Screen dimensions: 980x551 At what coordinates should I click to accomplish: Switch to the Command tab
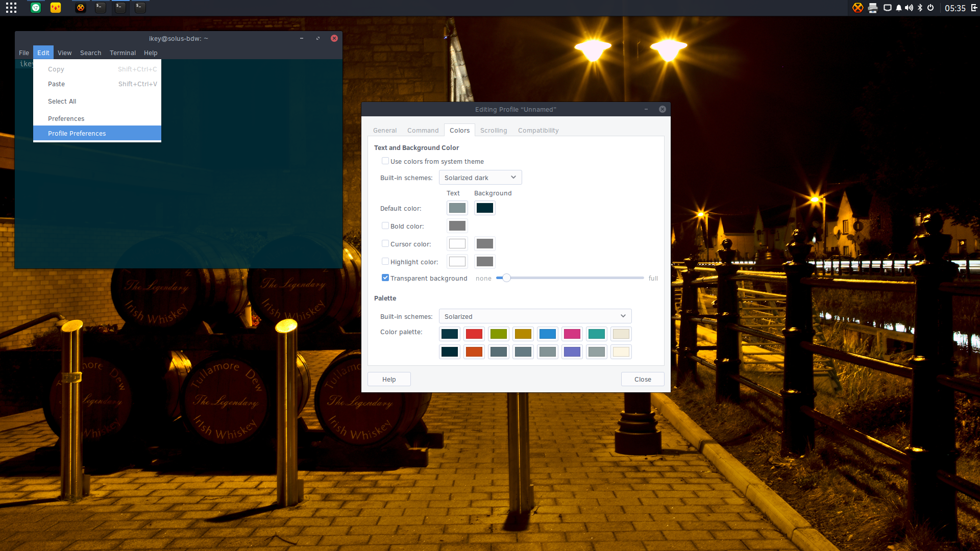(x=423, y=130)
